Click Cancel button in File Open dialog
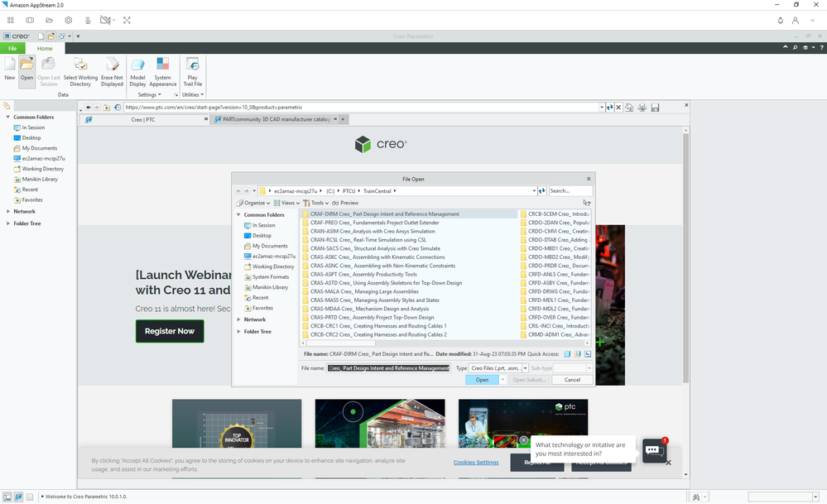This screenshot has height=504, width=827. pyautogui.click(x=572, y=380)
